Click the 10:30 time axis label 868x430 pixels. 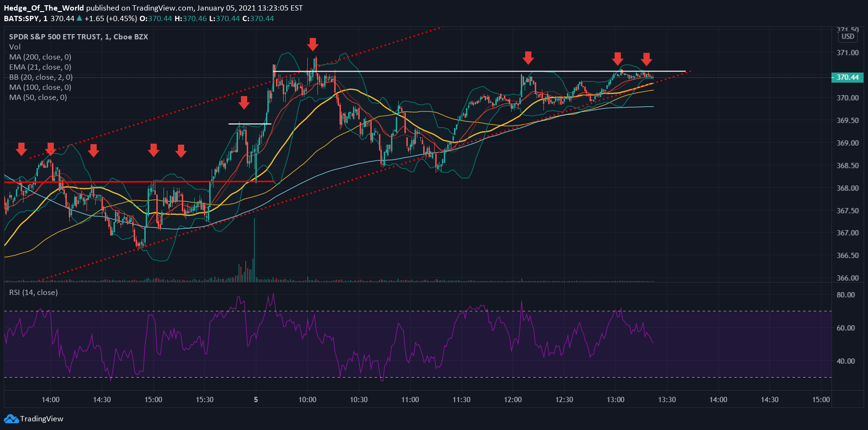(359, 399)
